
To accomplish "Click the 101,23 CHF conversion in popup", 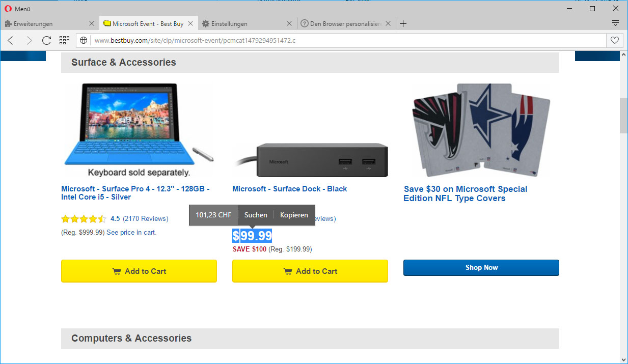I will click(x=213, y=215).
